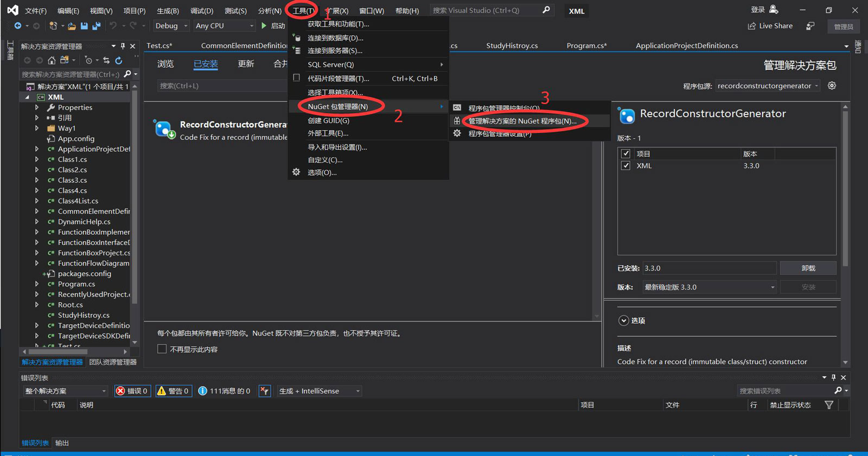
Task: Collapse the XML project node
Action: coord(27,97)
